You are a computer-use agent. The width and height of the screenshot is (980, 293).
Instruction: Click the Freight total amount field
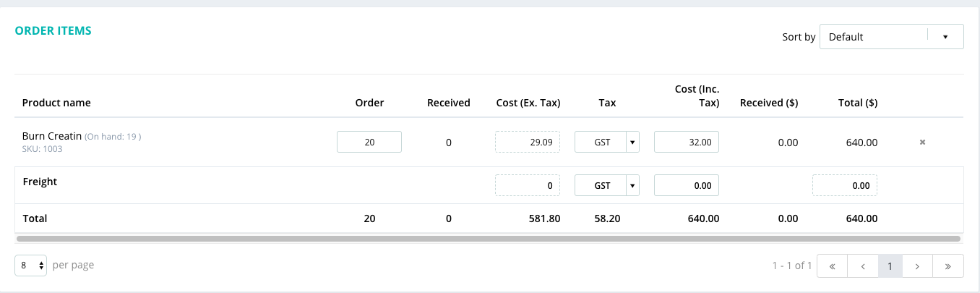click(845, 186)
